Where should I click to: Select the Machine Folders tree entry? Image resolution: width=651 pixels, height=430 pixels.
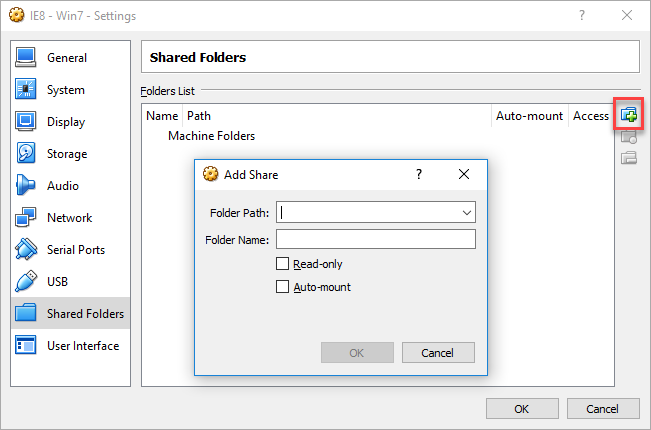(x=211, y=136)
